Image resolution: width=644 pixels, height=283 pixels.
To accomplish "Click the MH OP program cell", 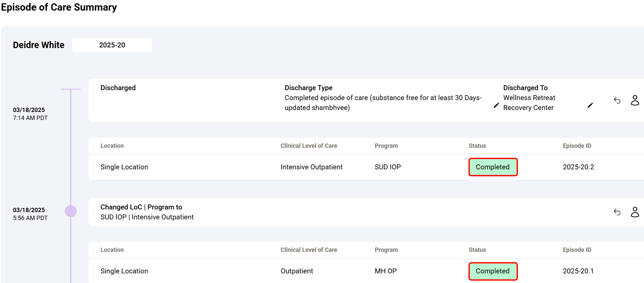I will click(386, 271).
